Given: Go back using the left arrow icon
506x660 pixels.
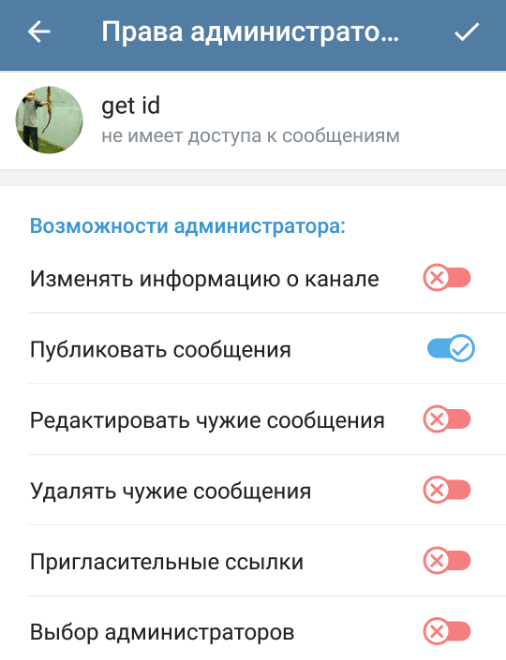Looking at the screenshot, I should [x=39, y=32].
